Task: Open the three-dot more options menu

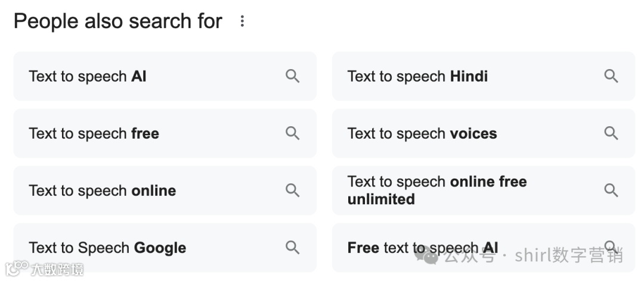Action: 242,21
